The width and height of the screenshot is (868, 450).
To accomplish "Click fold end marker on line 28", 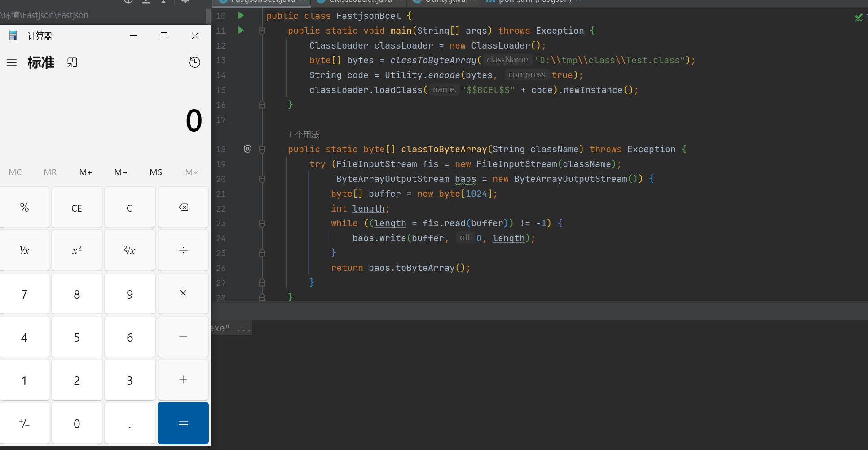I will (262, 297).
